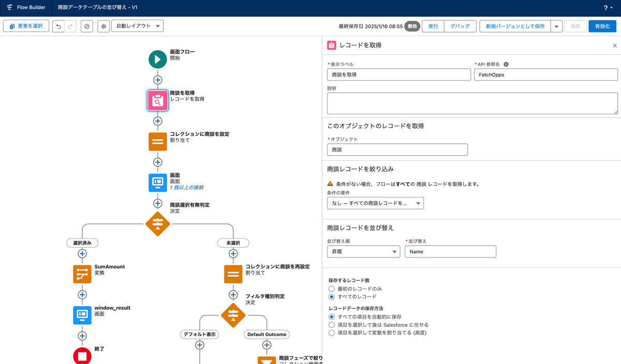621x364 pixels.
Task: Select 項目を選択して変数を割り当てる (高度) option
Action: (332, 333)
